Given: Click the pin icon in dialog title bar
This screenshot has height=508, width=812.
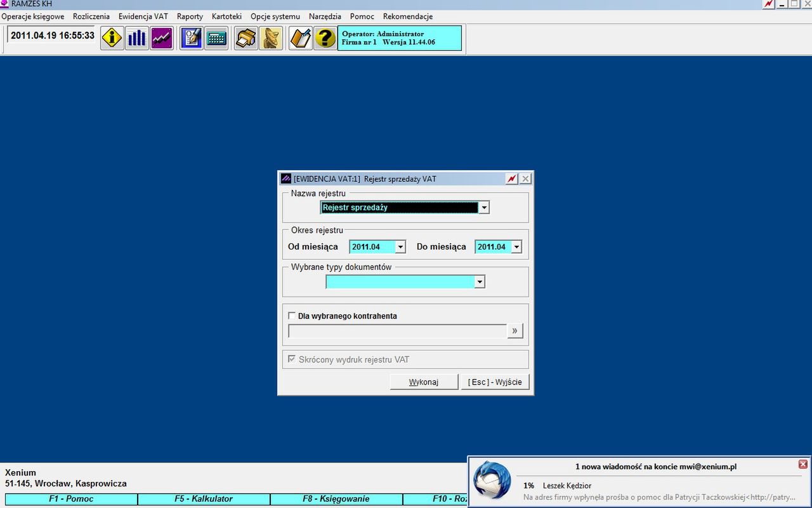Looking at the screenshot, I should (512, 179).
